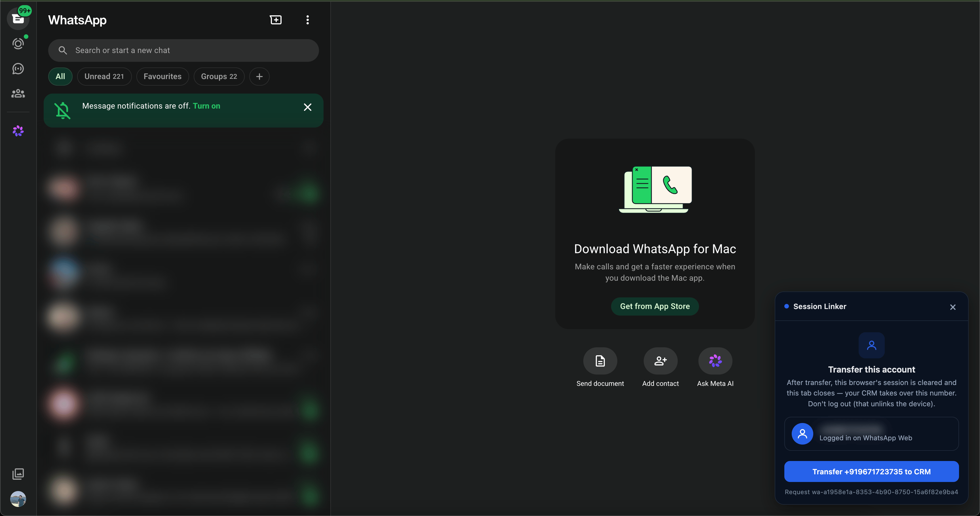The height and width of the screenshot is (516, 980).
Task: Add a new list with the plus chip
Action: pos(259,77)
